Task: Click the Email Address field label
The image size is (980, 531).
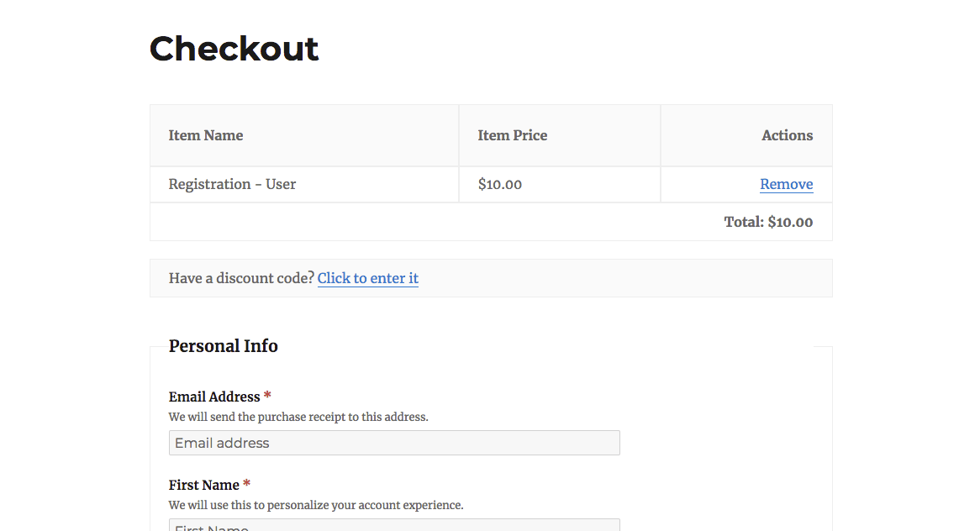Action: [x=214, y=397]
